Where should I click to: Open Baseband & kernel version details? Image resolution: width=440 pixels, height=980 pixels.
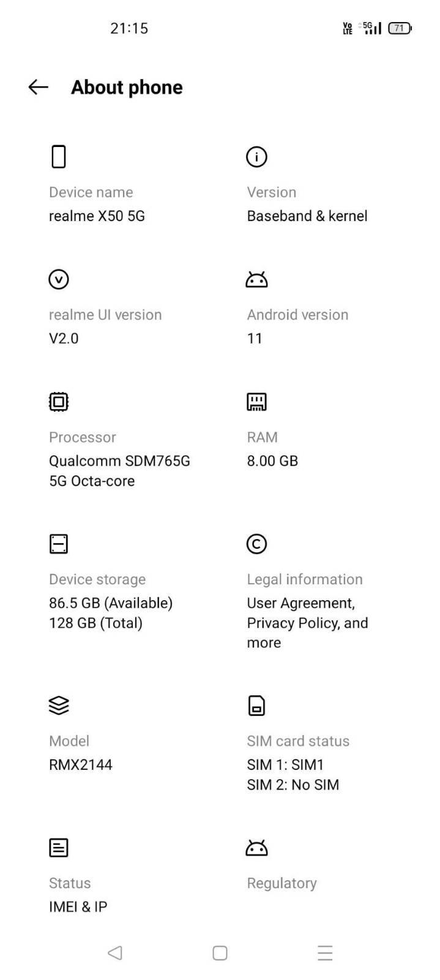(307, 216)
